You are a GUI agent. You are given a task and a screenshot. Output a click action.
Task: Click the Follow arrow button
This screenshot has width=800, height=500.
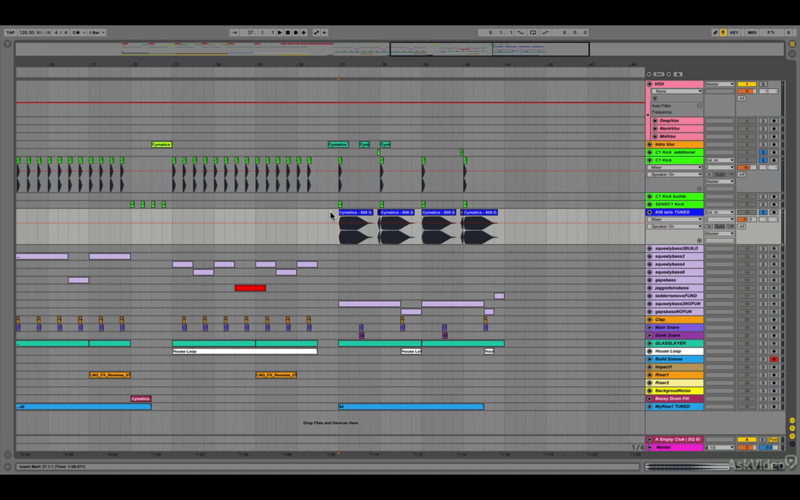point(234,33)
